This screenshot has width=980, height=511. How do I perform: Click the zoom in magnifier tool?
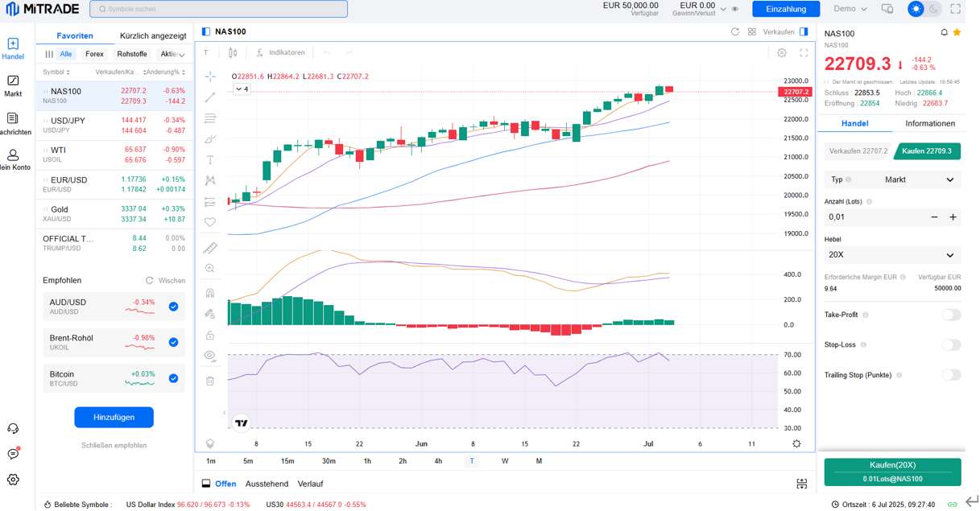[210, 269]
